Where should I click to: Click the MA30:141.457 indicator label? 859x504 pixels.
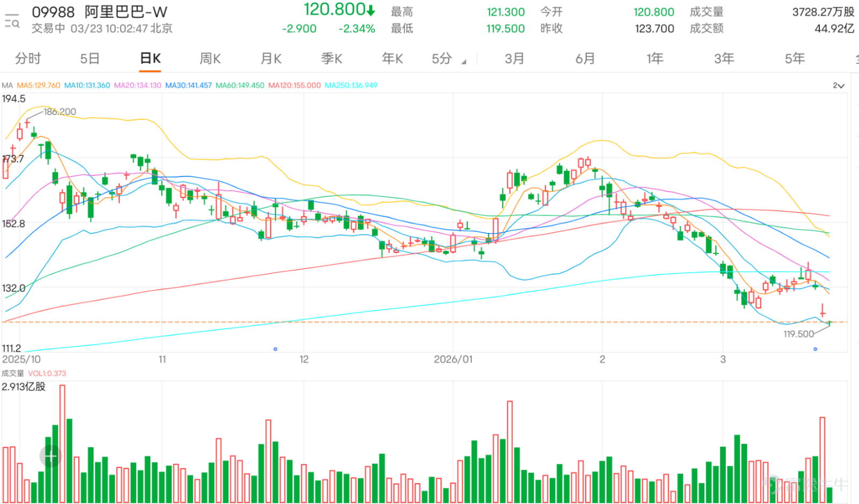(188, 85)
